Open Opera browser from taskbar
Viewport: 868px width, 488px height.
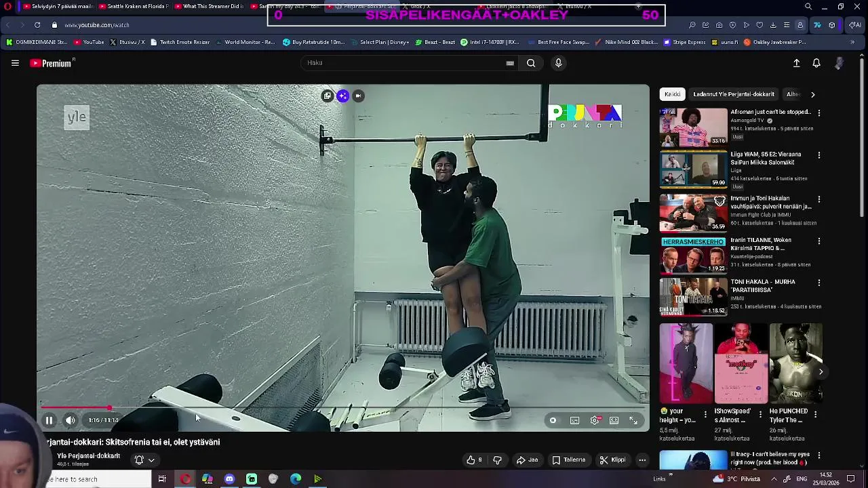(x=185, y=479)
